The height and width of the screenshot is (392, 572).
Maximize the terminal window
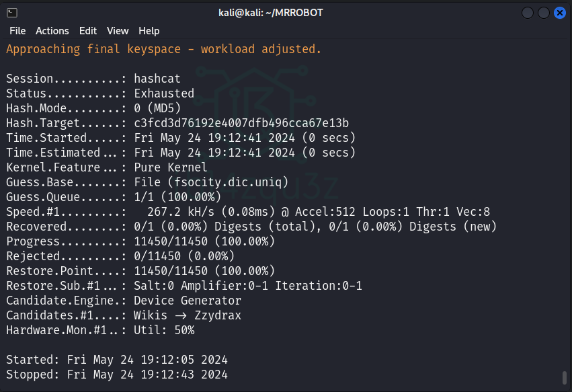tap(543, 12)
